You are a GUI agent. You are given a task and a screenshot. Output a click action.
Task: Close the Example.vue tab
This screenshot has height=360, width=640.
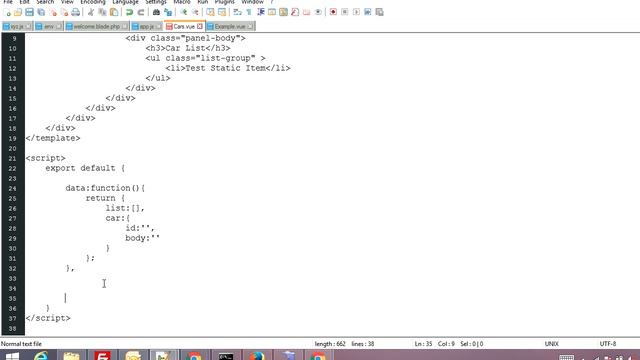pyautogui.click(x=250, y=27)
